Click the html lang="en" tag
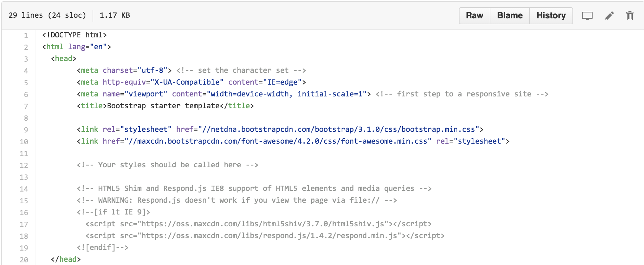The image size is (644, 265). [76, 47]
